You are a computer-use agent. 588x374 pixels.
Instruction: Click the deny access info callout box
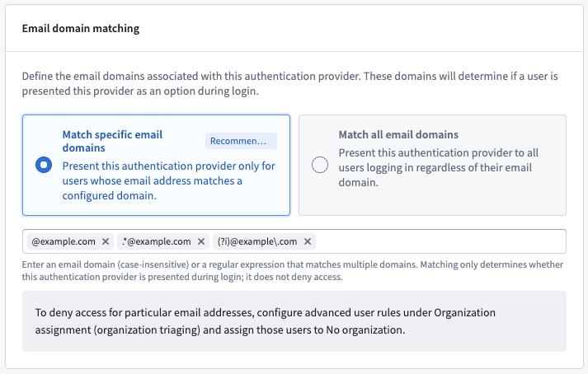click(x=294, y=321)
